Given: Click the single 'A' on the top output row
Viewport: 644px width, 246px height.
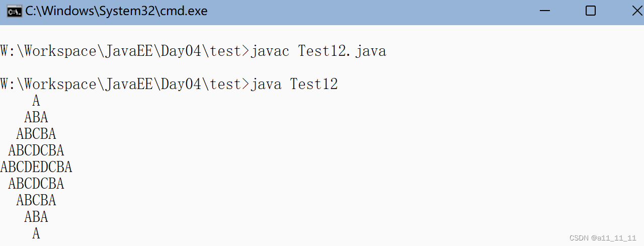Looking at the screenshot, I should point(36,101).
